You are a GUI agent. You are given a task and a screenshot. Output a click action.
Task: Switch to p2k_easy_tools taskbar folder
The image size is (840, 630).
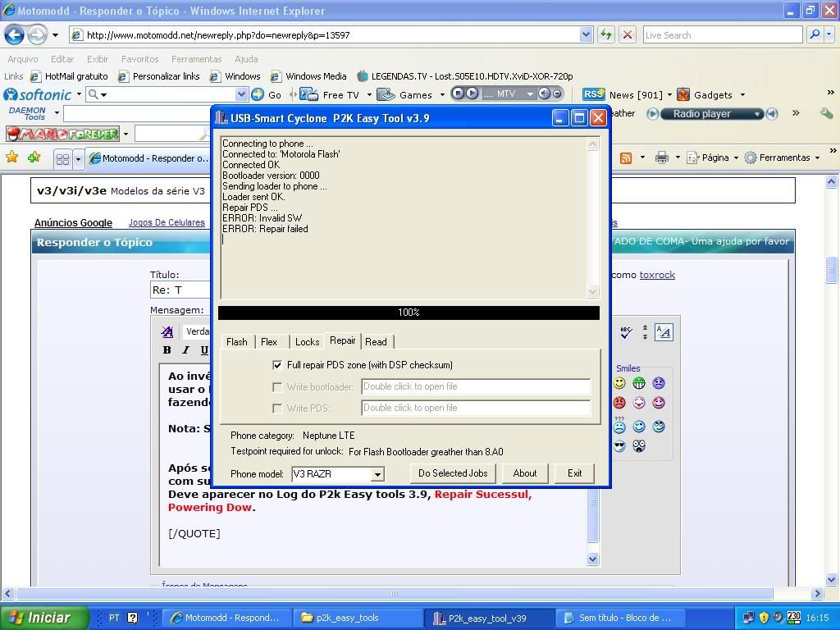358,618
